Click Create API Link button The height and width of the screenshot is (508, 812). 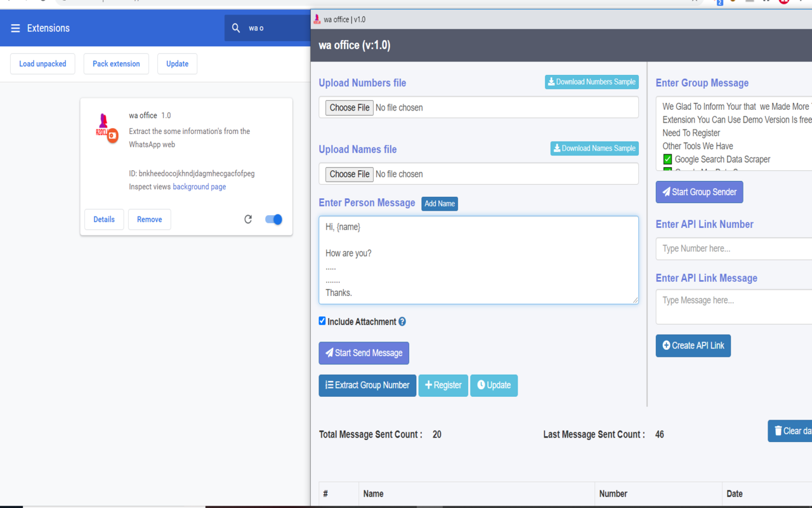point(693,345)
